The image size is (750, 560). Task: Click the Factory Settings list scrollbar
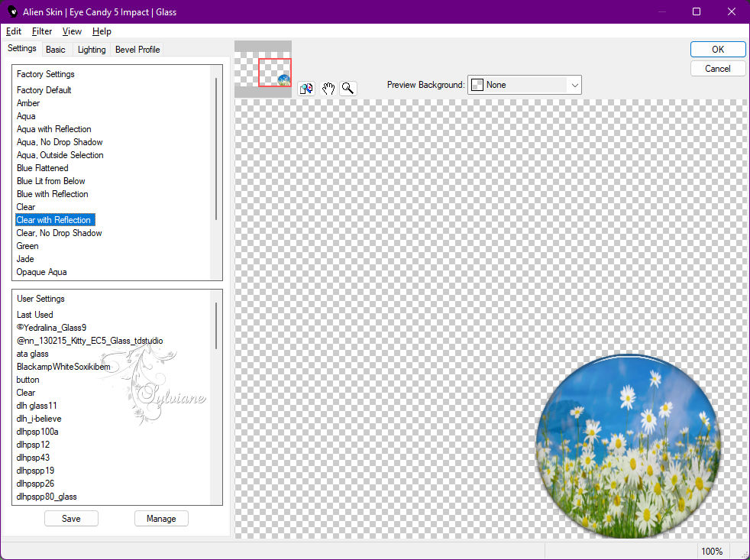[x=216, y=148]
